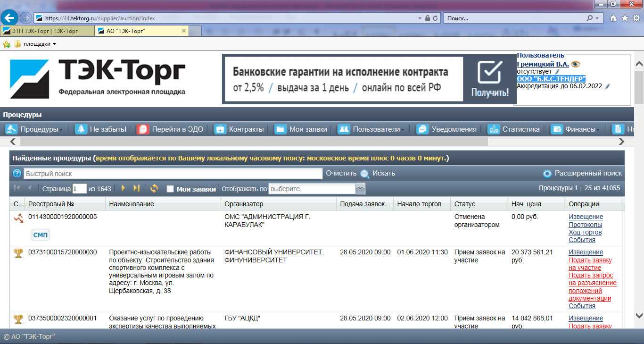Click the Перейти в ЭДО icon
Screen dimensions: 644x344
click(143, 129)
